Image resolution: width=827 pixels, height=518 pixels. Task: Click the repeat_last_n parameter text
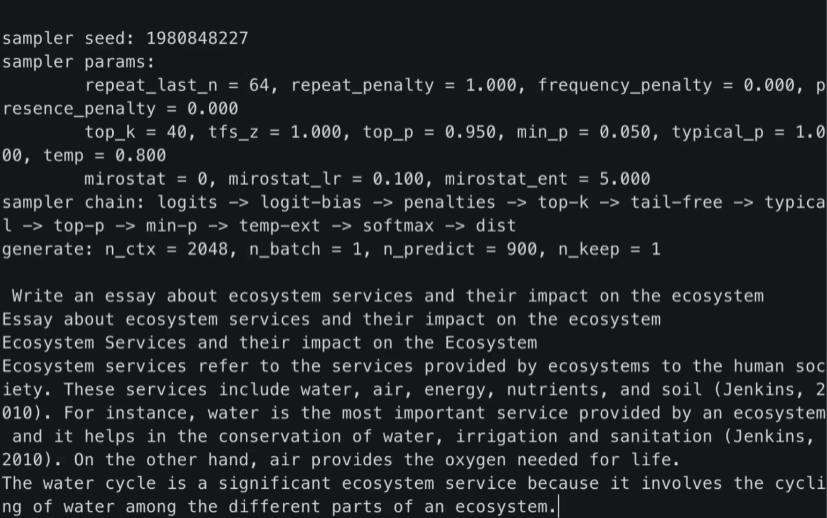151,85
